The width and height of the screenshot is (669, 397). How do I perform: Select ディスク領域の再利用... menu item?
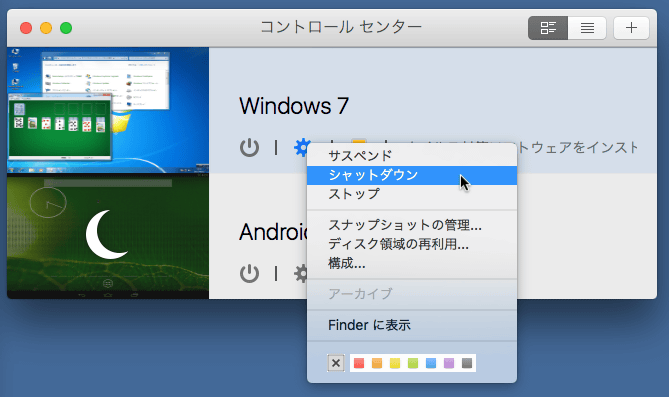point(412,244)
